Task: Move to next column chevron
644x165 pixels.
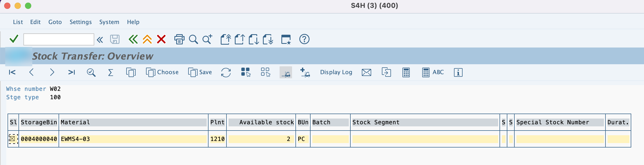Action: tap(52, 72)
